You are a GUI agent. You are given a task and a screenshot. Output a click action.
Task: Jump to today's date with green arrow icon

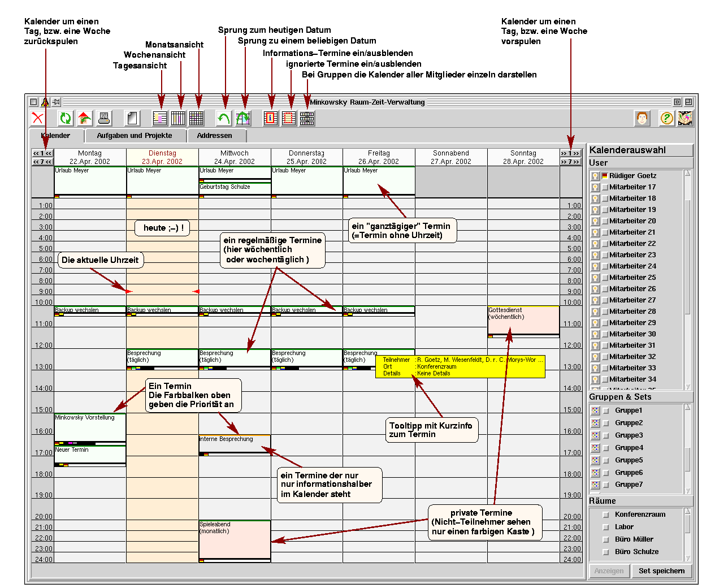224,118
